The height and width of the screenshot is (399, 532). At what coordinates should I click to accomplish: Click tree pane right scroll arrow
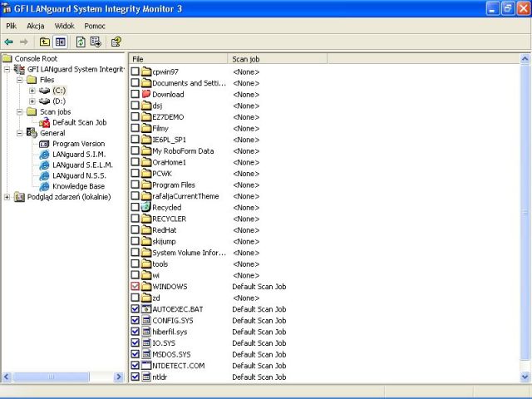point(119,377)
